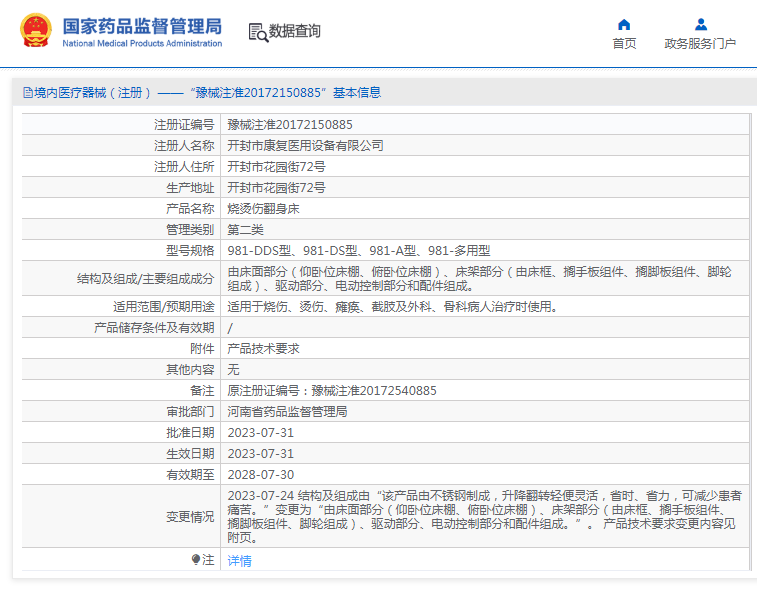Viewport: 757px width, 590px height.
Task: Click the 生效日期 row label
Action: 190,454
